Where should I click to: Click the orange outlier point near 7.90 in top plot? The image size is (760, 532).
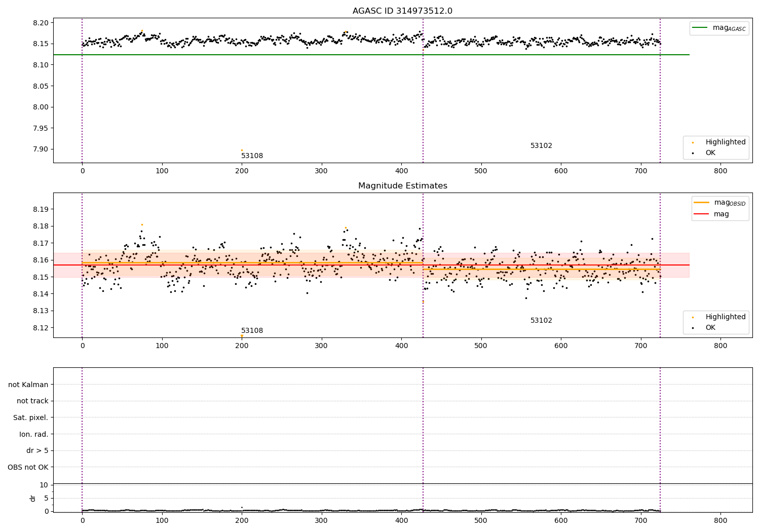[242, 150]
